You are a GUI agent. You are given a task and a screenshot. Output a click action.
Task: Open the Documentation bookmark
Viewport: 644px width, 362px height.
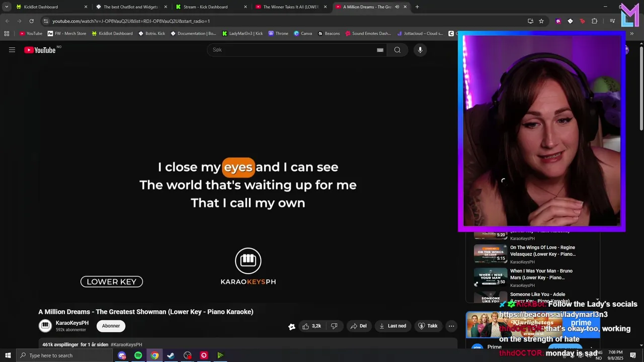[193, 34]
